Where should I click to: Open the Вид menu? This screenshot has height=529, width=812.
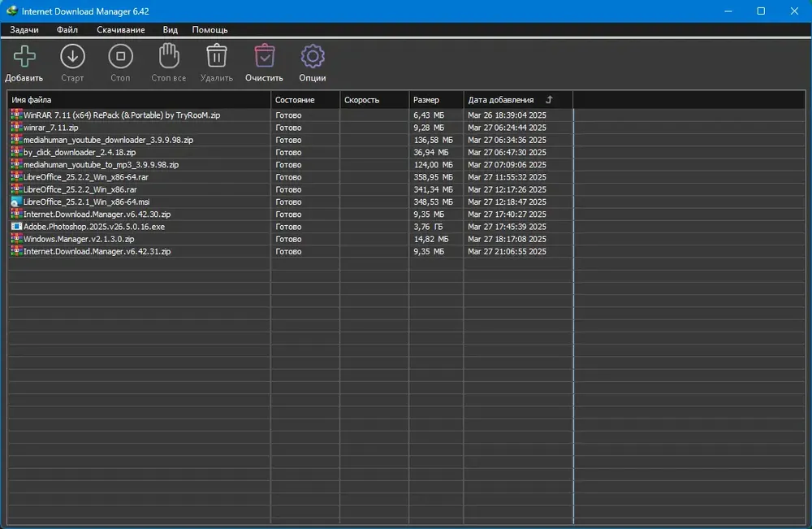(x=170, y=29)
